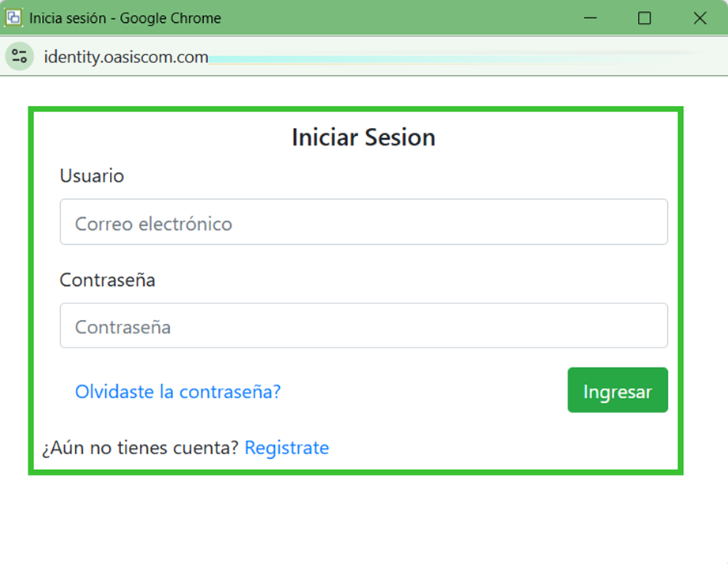Follow the Registrate link

286,448
